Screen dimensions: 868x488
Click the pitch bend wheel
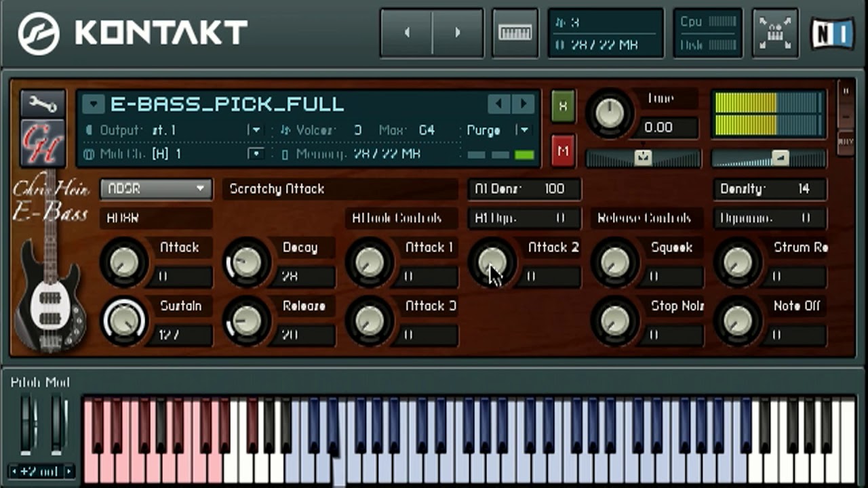pos(26,424)
